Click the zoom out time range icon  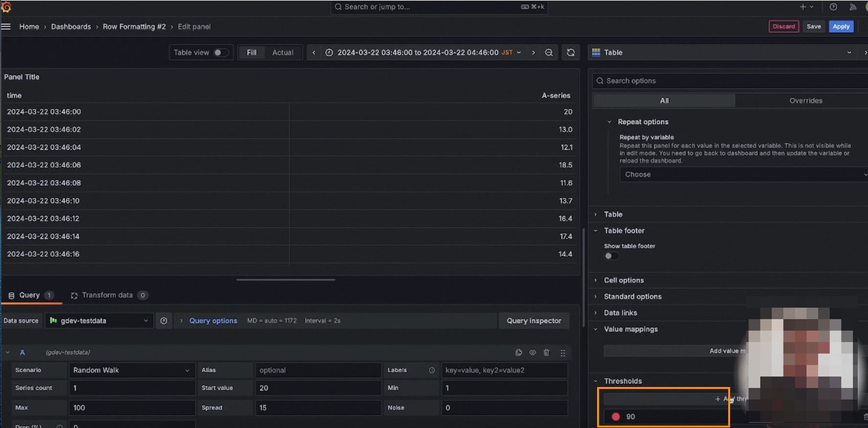[549, 52]
